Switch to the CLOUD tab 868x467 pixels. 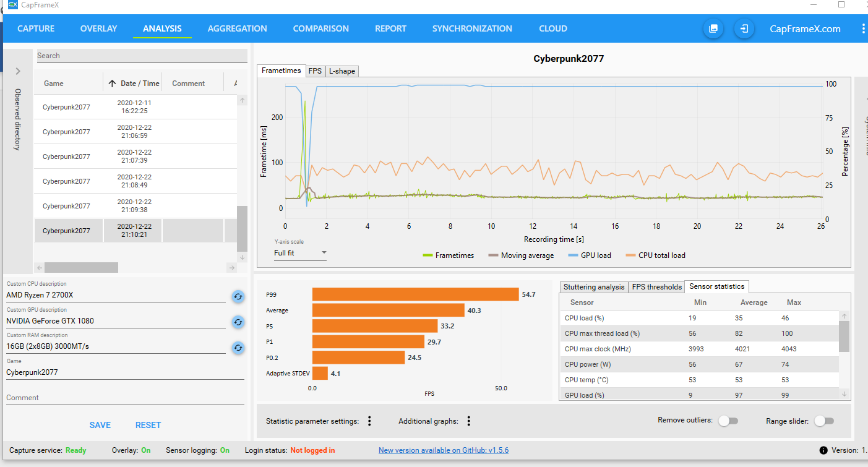[553, 28]
